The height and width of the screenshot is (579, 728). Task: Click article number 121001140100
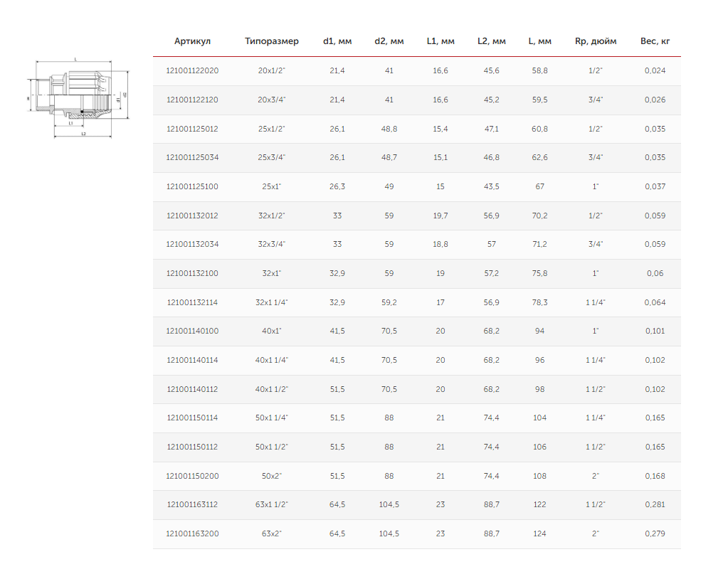tap(192, 331)
